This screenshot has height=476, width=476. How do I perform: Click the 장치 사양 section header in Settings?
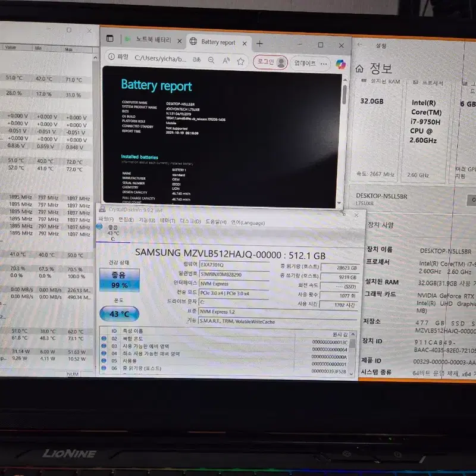click(x=380, y=225)
